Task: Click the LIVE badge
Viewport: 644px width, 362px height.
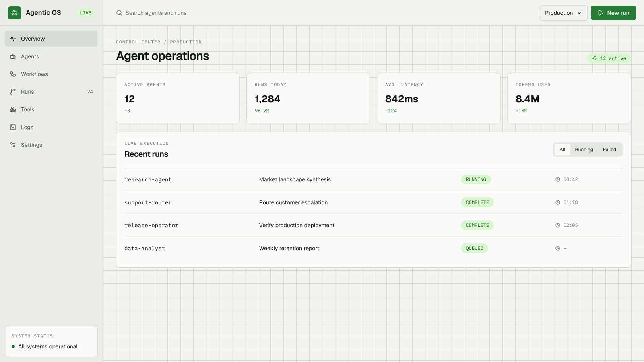Action: click(86, 13)
